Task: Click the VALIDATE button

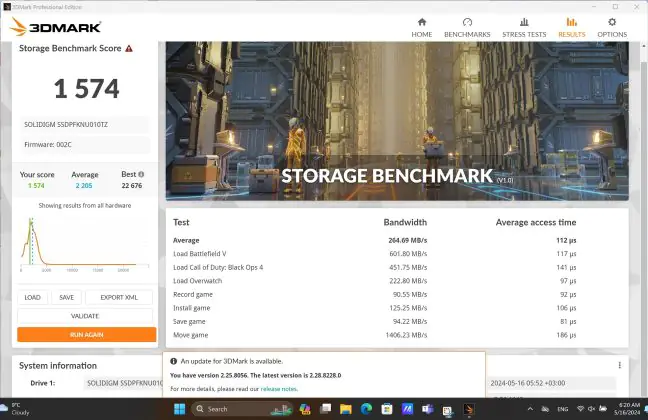Action: (x=85, y=316)
